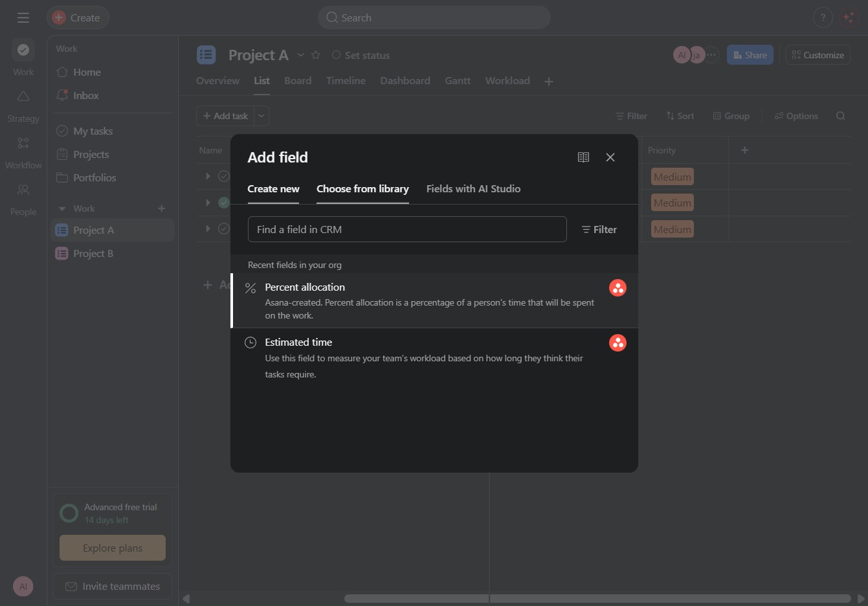
Task: Select Project B in sidebar
Action: (x=113, y=253)
